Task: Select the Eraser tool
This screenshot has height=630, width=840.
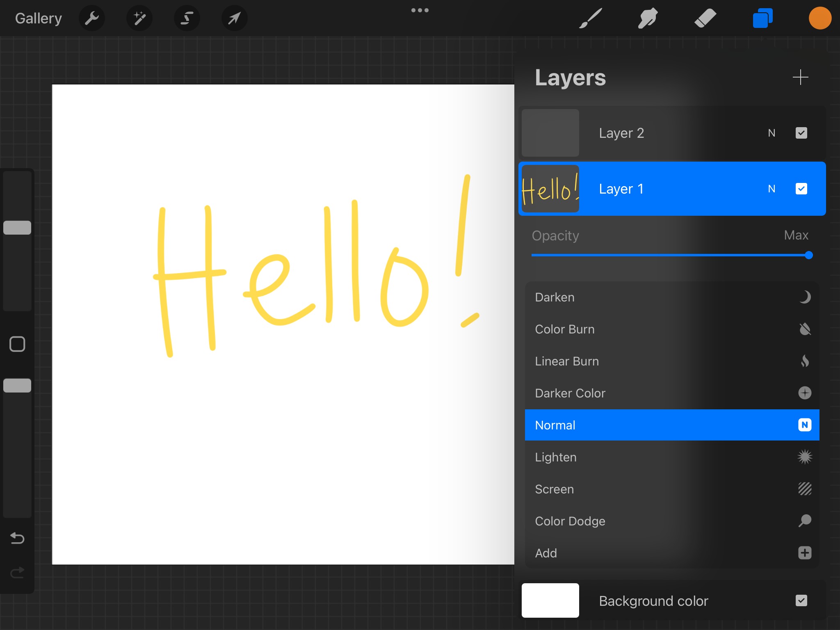Action: pos(705,18)
